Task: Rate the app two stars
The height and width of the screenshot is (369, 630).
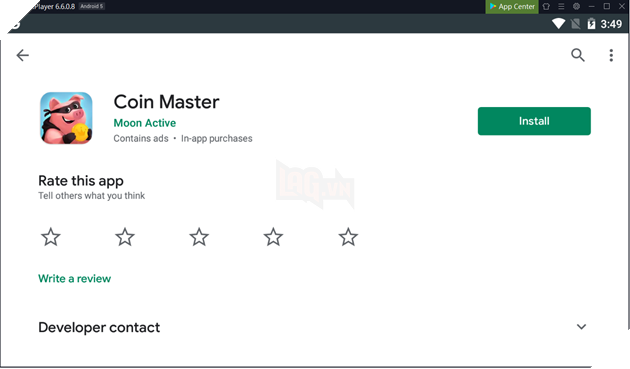Action: [x=125, y=237]
